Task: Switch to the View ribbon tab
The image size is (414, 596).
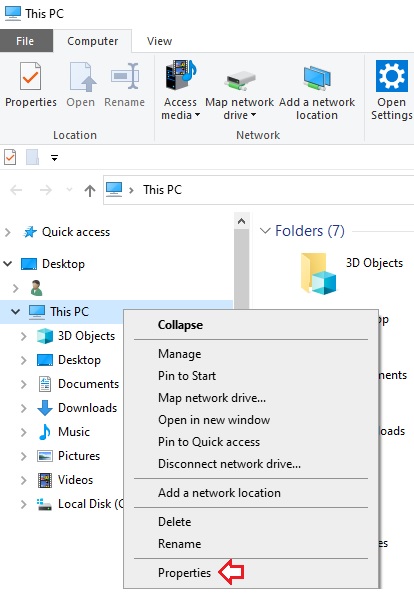Action: (159, 41)
